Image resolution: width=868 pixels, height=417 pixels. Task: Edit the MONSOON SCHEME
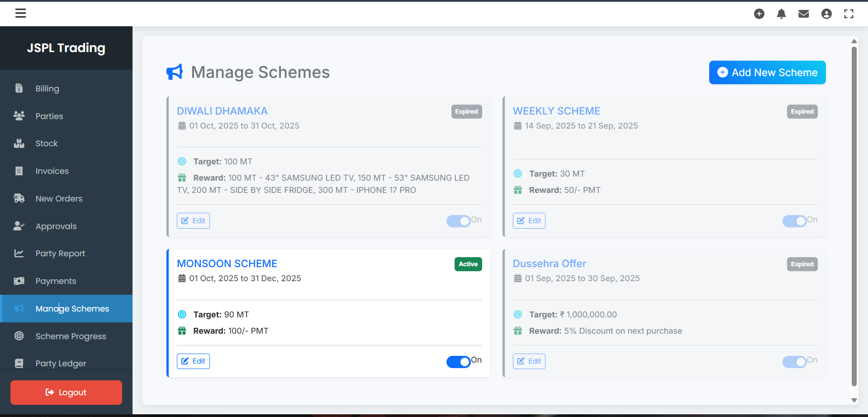[193, 361]
